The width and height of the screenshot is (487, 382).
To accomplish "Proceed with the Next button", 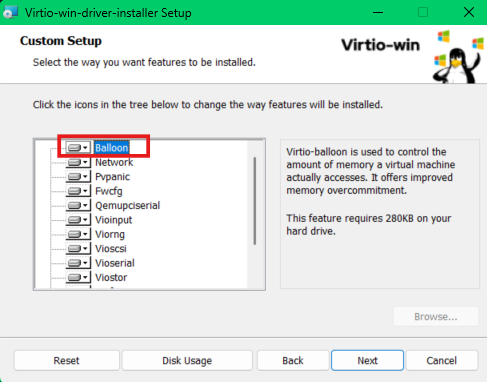I will click(x=367, y=360).
